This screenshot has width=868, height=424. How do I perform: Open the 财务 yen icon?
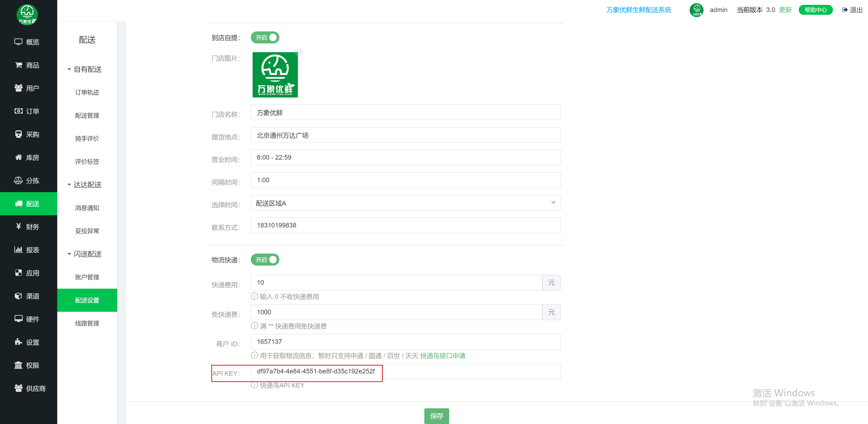click(18, 226)
